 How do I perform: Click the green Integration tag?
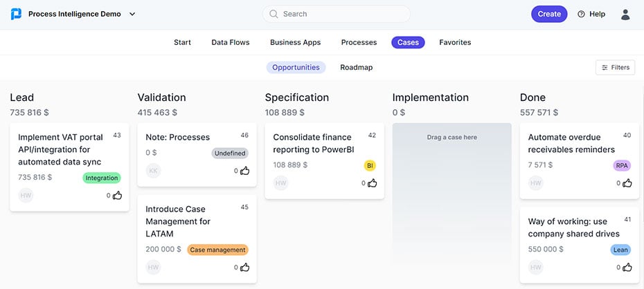pos(101,178)
